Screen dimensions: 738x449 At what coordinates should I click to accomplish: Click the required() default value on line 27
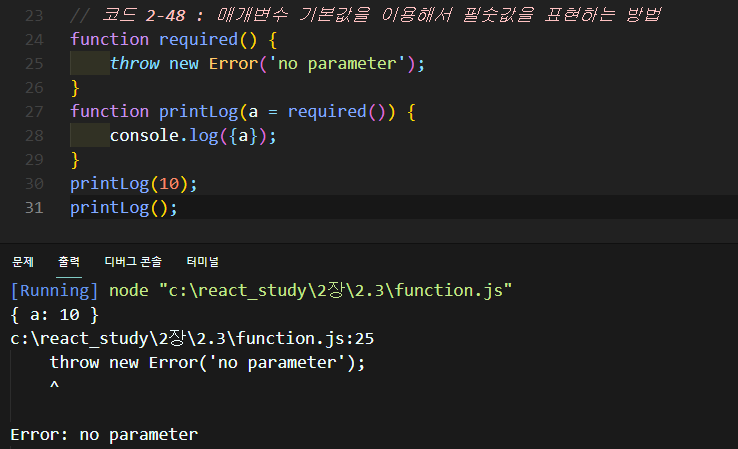tap(336, 112)
